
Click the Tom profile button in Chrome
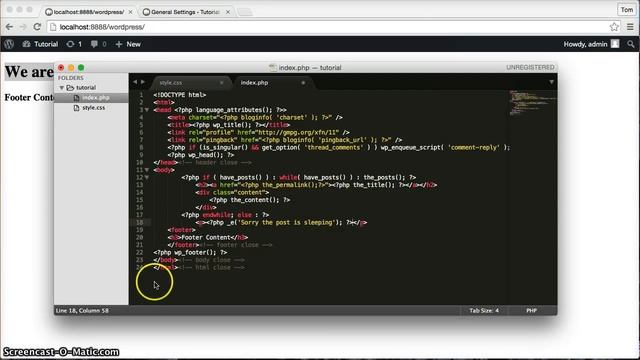click(x=627, y=9)
